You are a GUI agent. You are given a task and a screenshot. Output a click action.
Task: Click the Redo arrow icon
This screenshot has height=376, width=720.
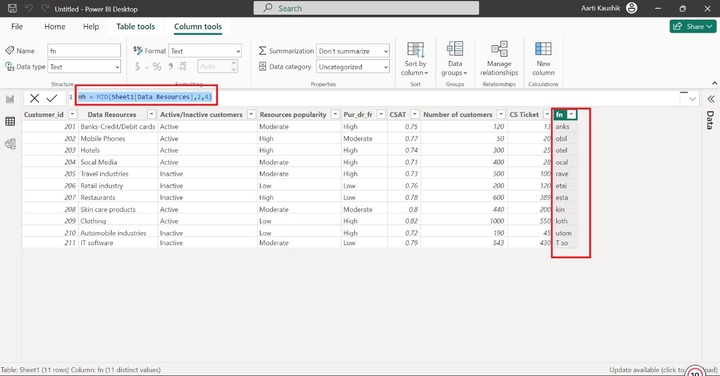pyautogui.click(x=45, y=8)
